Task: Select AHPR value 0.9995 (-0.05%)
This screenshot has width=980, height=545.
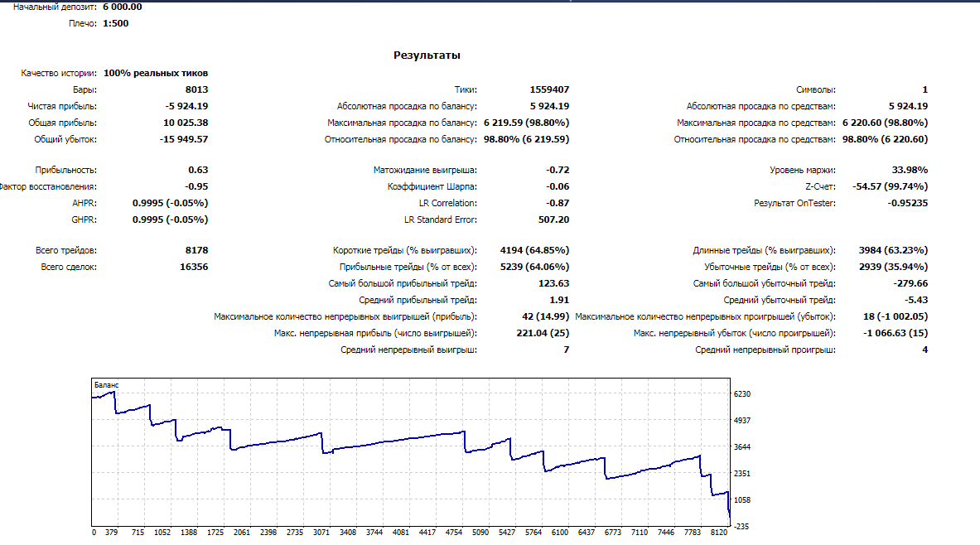Action: tap(170, 203)
